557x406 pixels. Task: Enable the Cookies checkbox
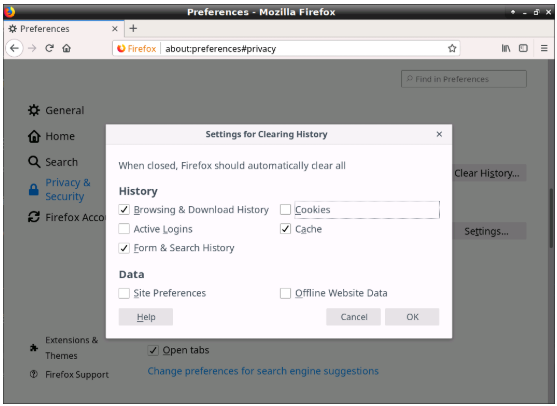(285, 210)
